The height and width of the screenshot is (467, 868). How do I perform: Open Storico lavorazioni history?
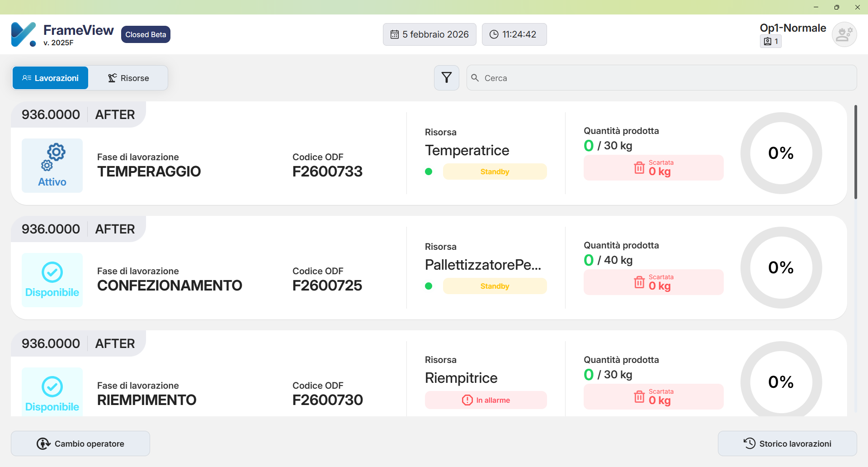point(787,443)
